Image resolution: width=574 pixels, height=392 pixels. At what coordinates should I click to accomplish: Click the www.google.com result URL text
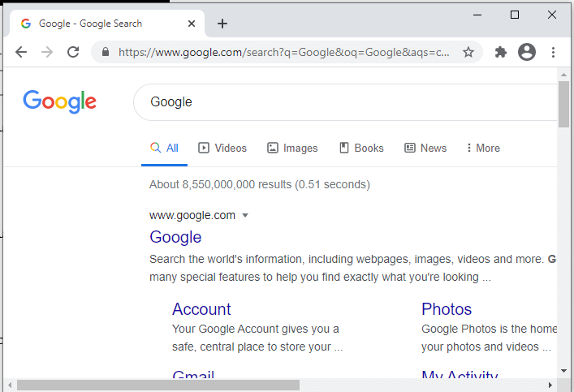192,216
